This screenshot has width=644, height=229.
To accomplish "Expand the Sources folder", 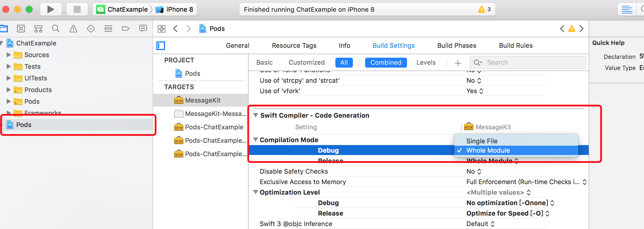I will 9,55.
